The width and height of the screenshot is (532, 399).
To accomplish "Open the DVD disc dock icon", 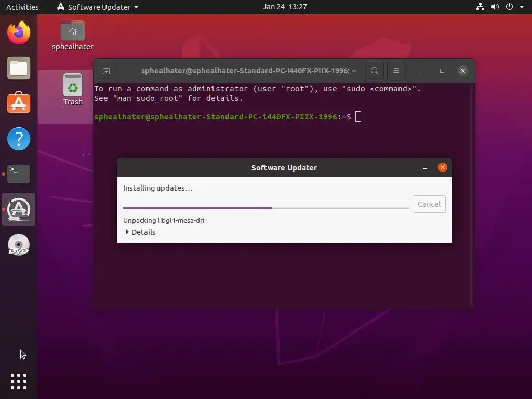I will 19,245.
